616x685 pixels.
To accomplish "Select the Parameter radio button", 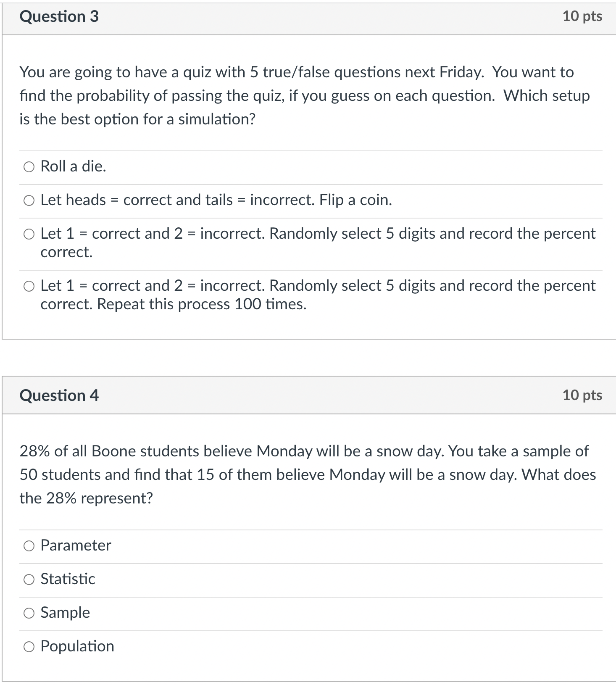I will (29, 546).
